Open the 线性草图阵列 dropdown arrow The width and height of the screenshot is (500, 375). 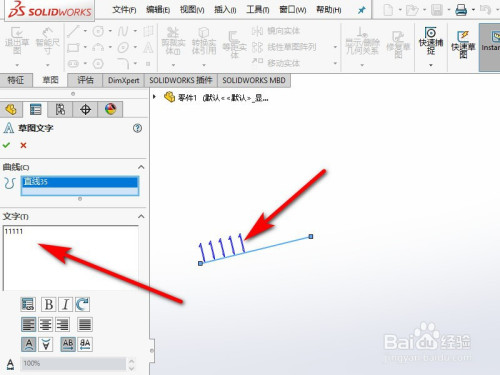pyautogui.click(x=335, y=47)
